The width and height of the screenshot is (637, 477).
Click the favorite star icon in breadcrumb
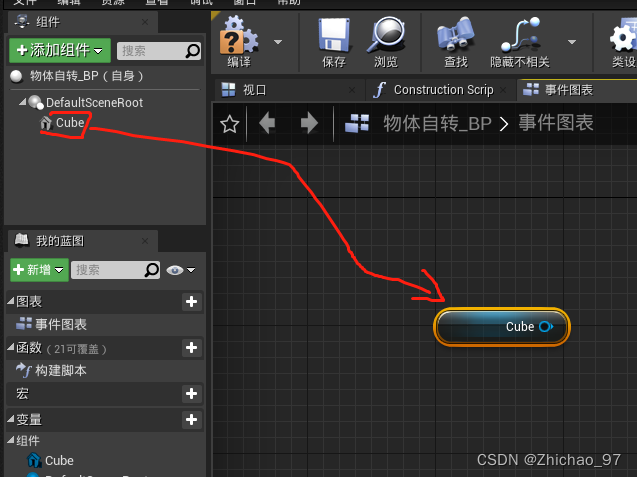230,124
